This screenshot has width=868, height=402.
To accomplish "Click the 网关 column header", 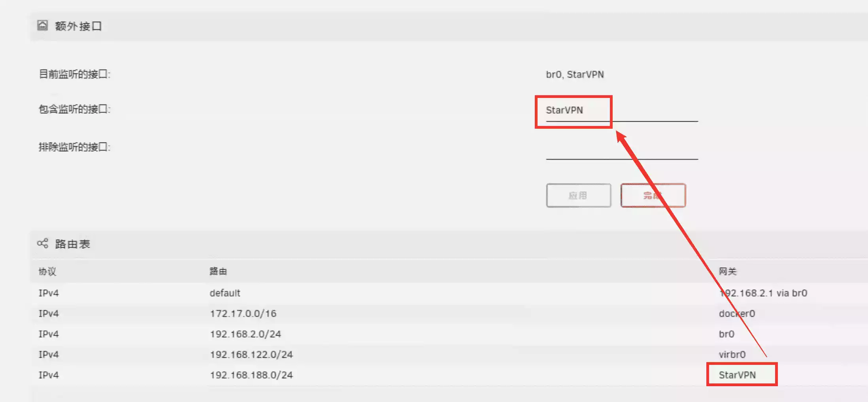I will point(727,271).
